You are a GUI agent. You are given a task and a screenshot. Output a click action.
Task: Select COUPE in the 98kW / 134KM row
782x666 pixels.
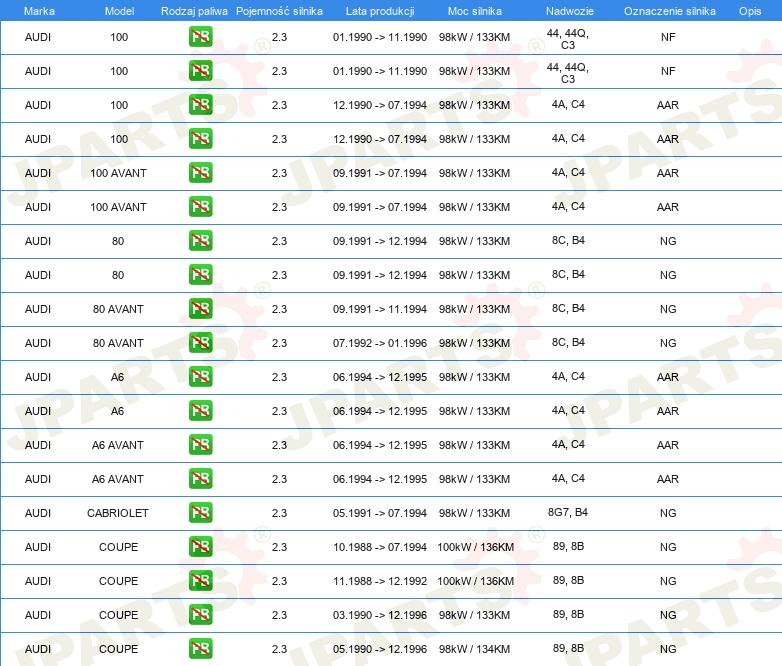[x=118, y=649]
